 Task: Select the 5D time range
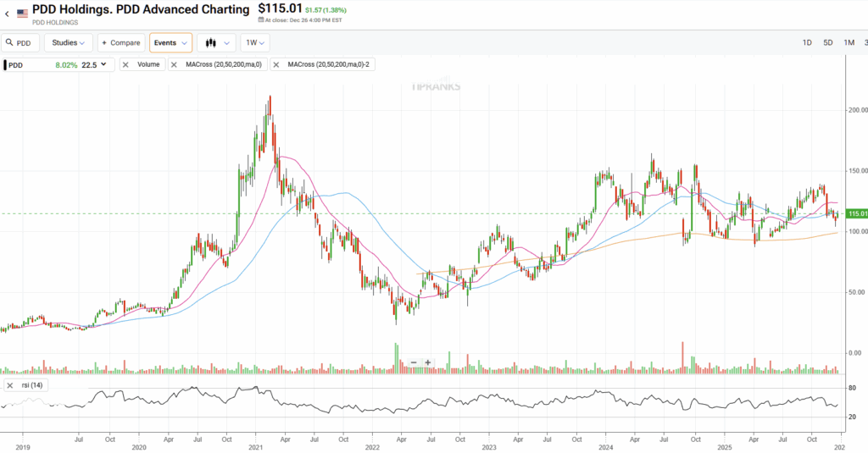828,42
